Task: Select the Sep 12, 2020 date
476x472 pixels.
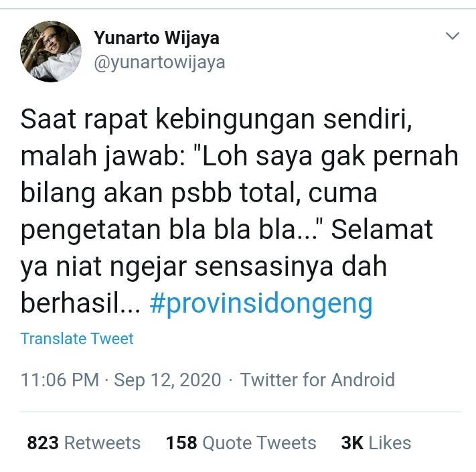Action: click(x=167, y=380)
